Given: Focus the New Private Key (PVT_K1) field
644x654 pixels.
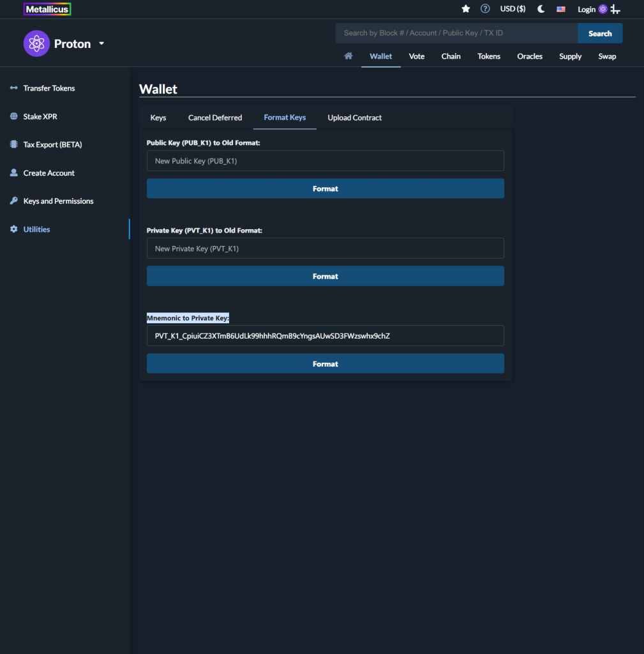Looking at the screenshot, I should (325, 248).
